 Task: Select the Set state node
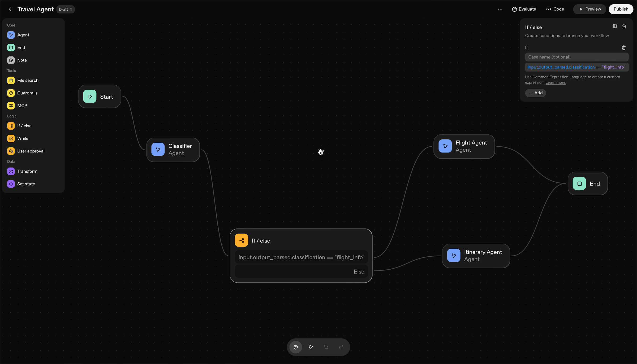tap(26, 184)
